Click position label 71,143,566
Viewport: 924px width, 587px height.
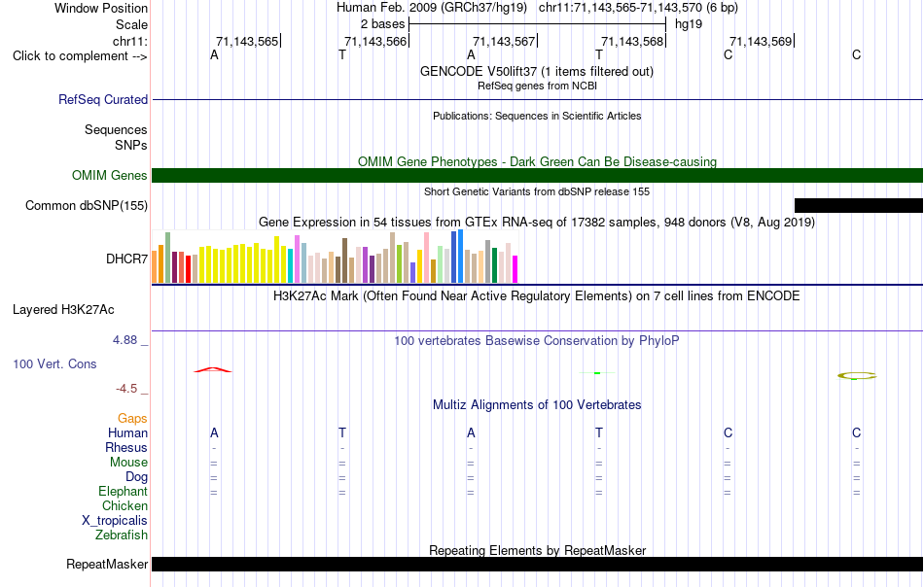point(375,41)
